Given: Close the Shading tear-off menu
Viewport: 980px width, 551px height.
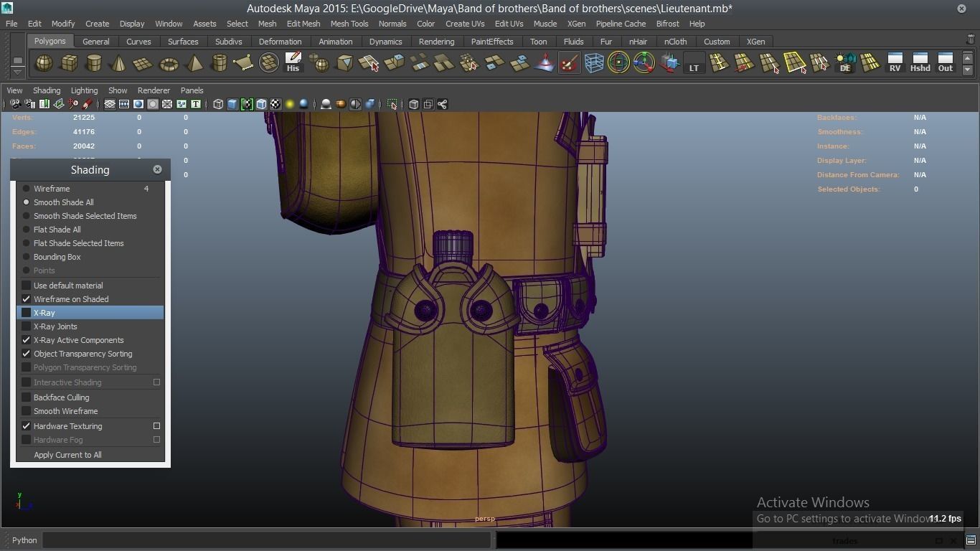Looking at the screenshot, I should click(157, 169).
